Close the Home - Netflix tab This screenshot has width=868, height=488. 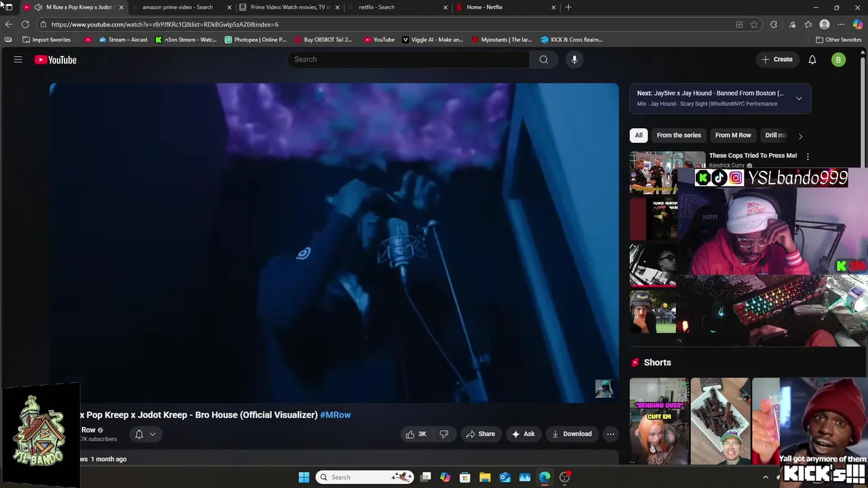[553, 7]
